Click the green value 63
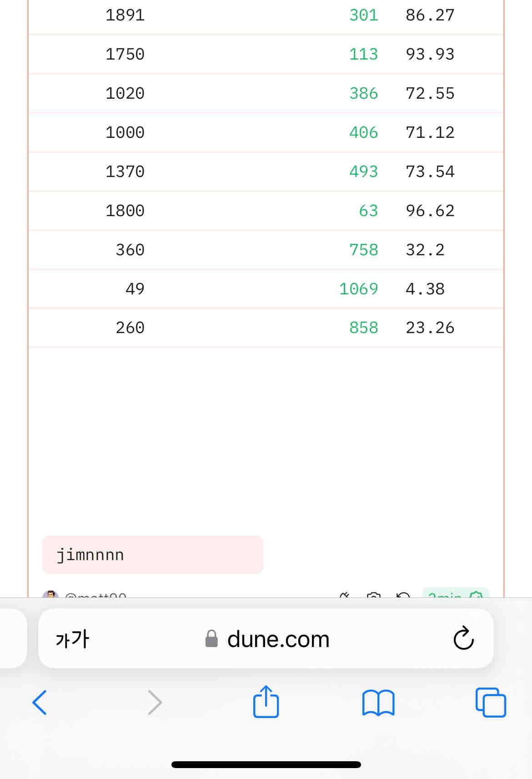The width and height of the screenshot is (532, 779). click(x=368, y=211)
